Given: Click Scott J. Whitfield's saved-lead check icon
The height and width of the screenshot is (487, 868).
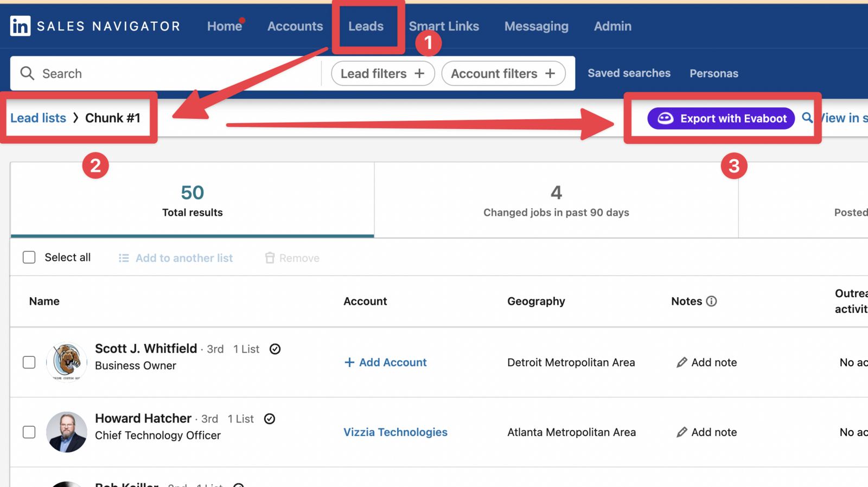Looking at the screenshot, I should tap(275, 349).
